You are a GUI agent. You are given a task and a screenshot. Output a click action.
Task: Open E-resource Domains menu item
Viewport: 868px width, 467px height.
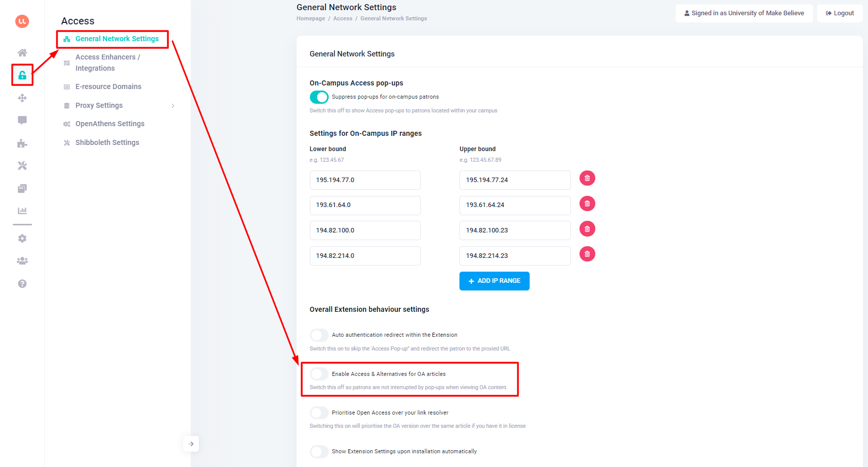click(x=108, y=86)
